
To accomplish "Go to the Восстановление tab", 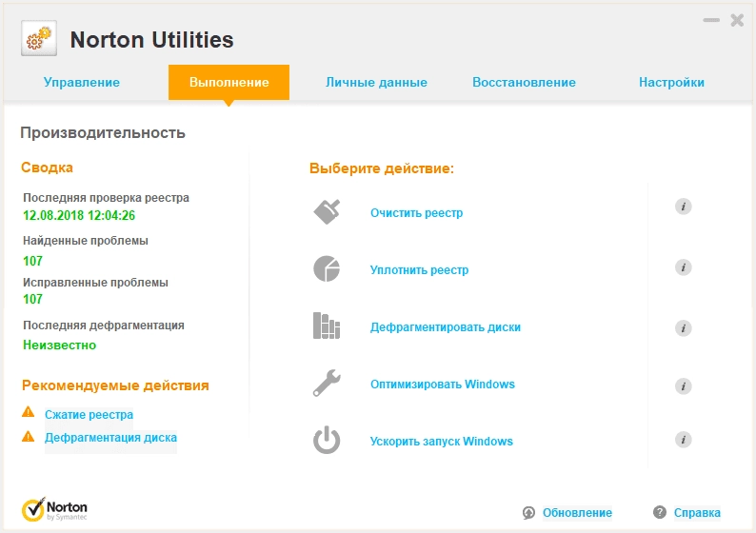I will click(x=524, y=83).
